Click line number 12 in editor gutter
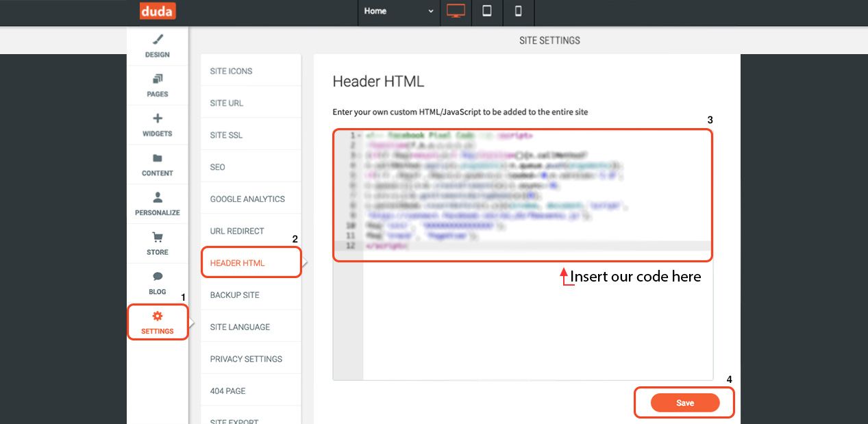The width and height of the screenshot is (868, 424). coord(351,246)
